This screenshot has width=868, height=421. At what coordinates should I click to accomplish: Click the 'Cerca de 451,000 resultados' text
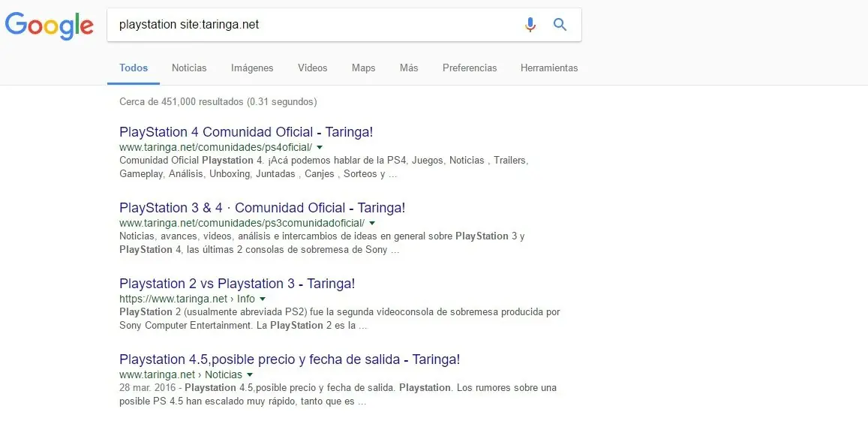click(218, 102)
